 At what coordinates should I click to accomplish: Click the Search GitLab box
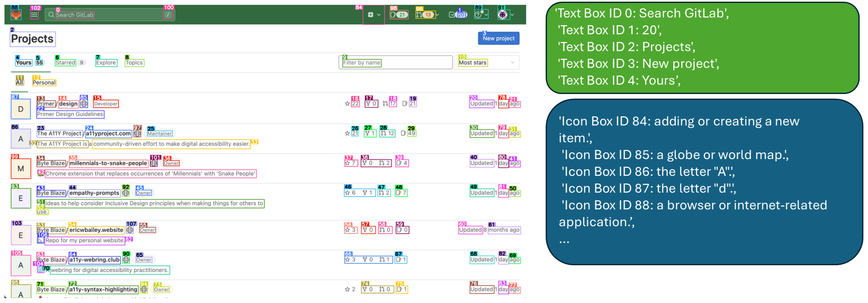(110, 15)
